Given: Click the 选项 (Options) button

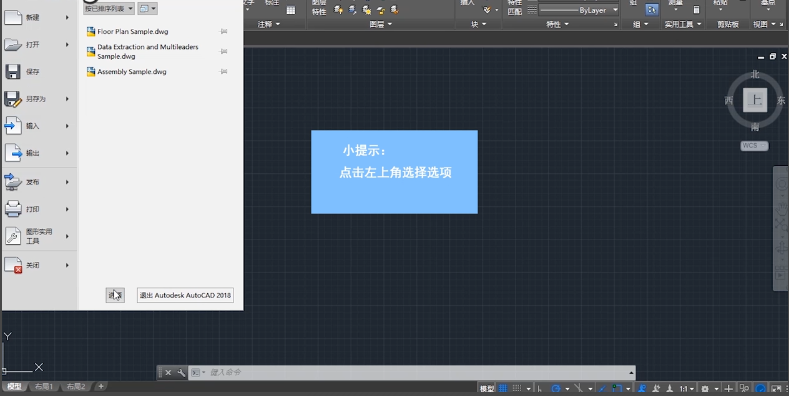Looking at the screenshot, I should pyautogui.click(x=115, y=295).
